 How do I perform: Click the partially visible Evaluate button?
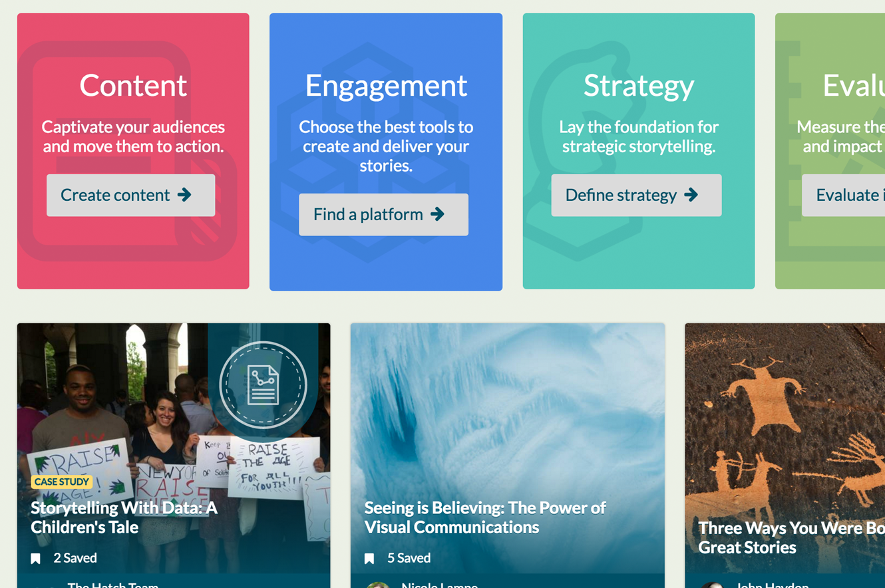(845, 195)
